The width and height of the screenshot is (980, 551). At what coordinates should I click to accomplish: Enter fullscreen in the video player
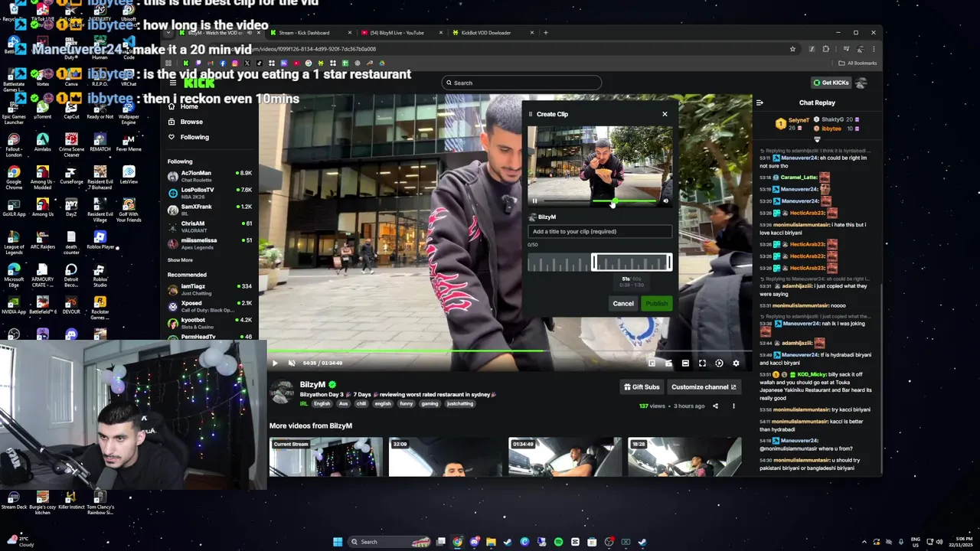click(702, 364)
